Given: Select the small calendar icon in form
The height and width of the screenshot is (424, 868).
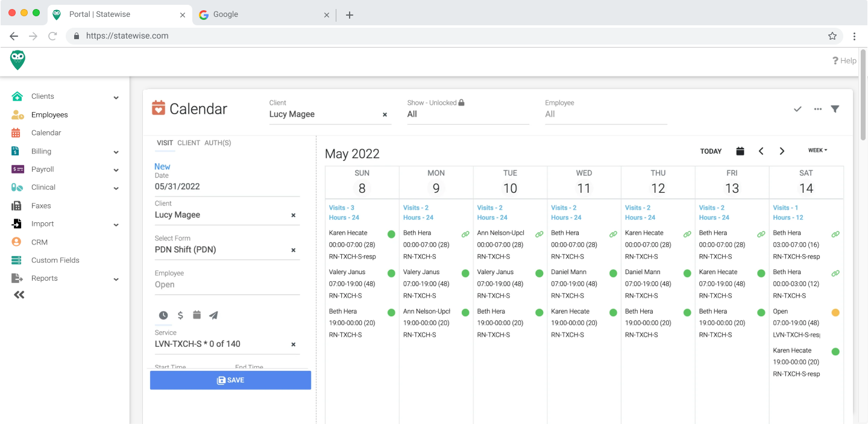Looking at the screenshot, I should [x=197, y=314].
